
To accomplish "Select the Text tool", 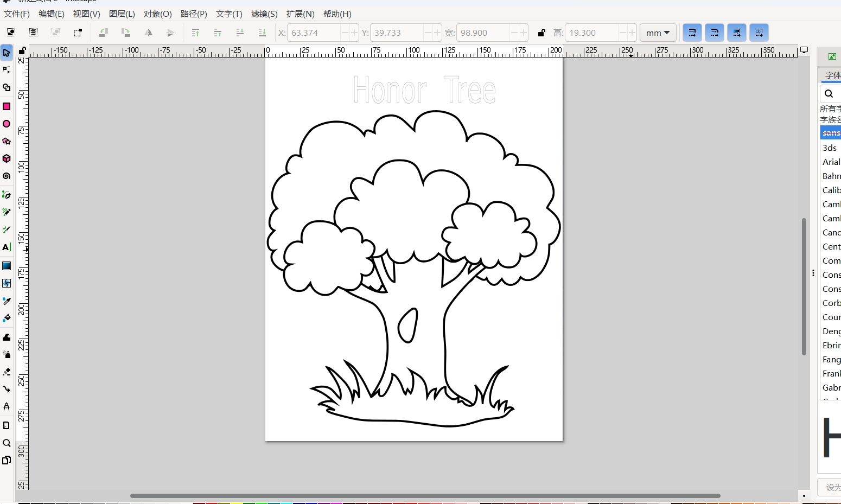I will click(x=7, y=247).
